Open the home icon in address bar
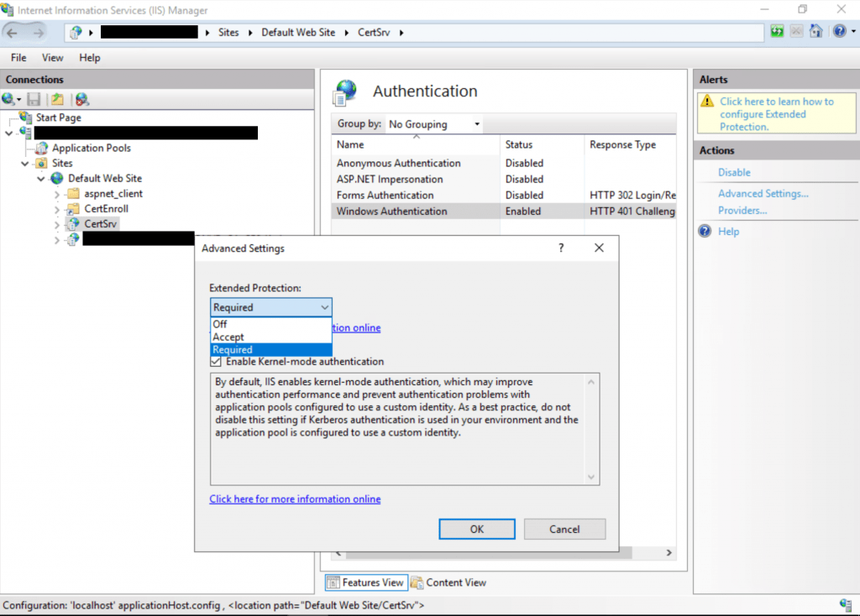Screen dimensions: 860x616 (816, 31)
